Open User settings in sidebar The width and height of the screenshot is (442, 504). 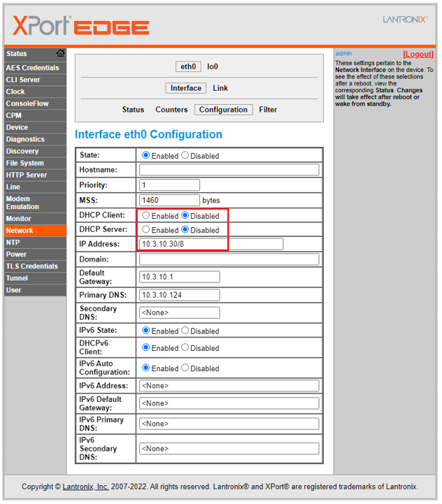36,290
